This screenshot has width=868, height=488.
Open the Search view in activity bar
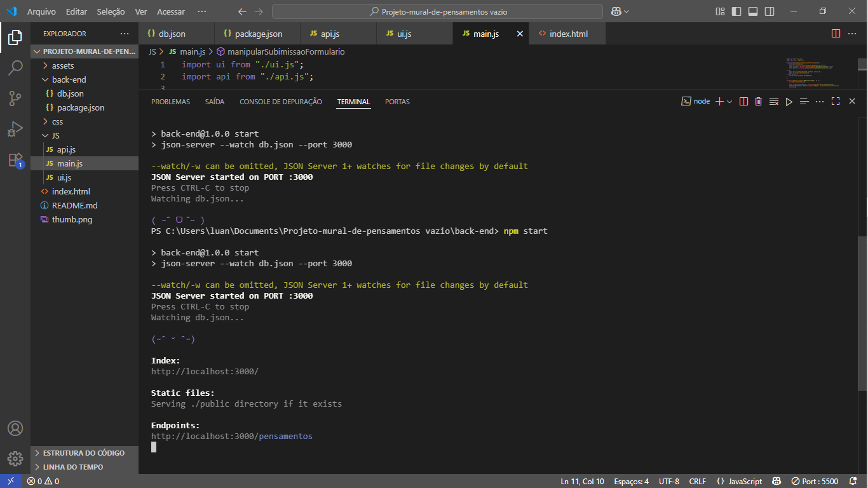pyautogui.click(x=15, y=68)
